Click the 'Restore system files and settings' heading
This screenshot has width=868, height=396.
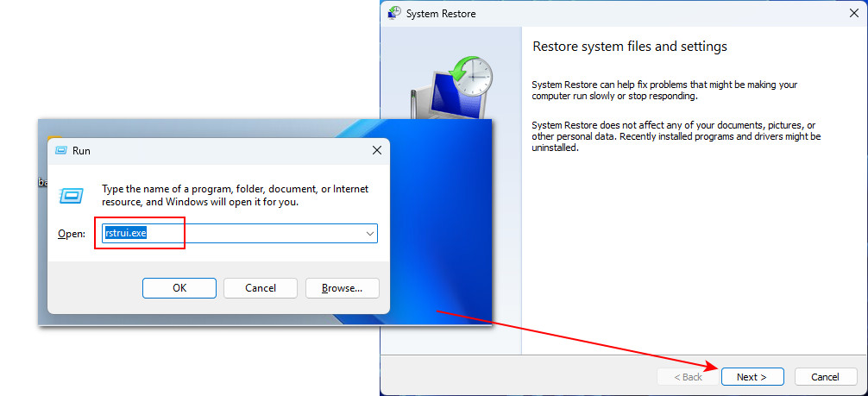click(630, 47)
